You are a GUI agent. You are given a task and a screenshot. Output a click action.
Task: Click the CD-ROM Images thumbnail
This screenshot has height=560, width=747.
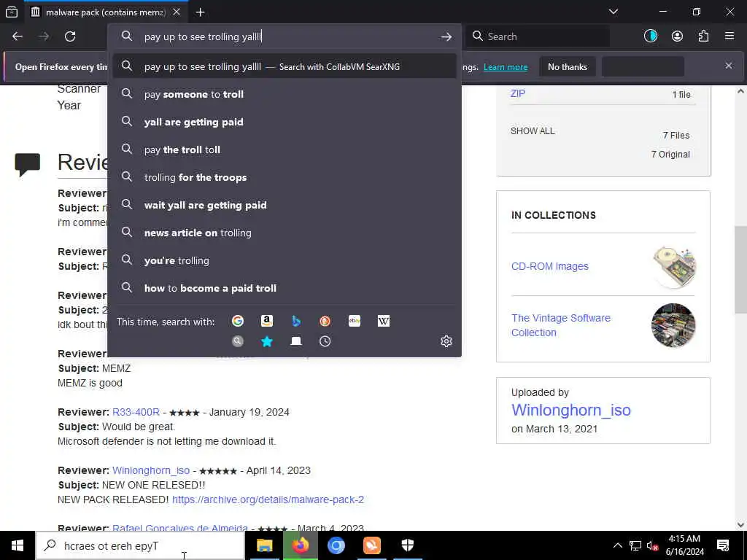(x=673, y=267)
